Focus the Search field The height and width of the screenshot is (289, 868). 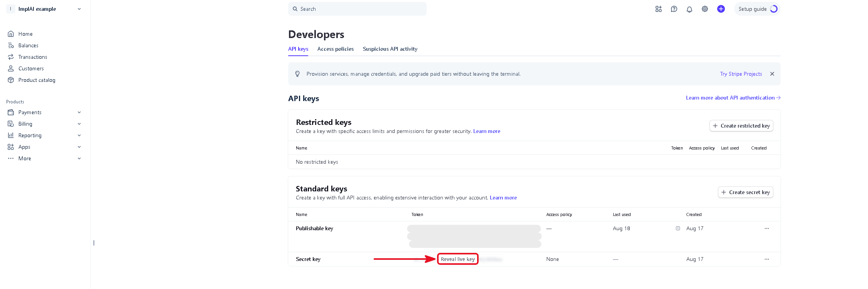point(357,9)
